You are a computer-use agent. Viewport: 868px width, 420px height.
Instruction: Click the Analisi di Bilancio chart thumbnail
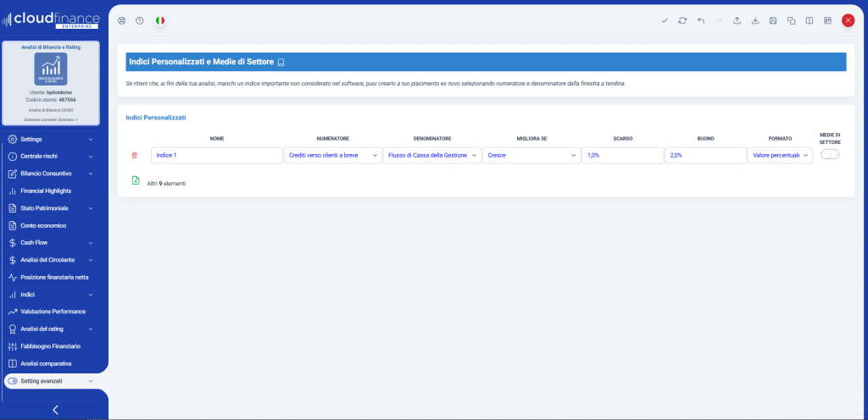51,69
